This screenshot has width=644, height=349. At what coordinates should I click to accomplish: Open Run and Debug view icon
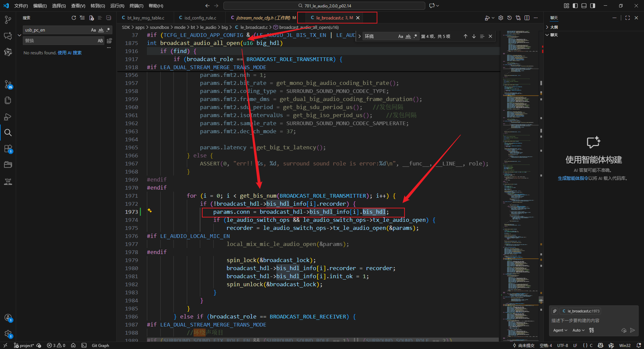(x=8, y=116)
